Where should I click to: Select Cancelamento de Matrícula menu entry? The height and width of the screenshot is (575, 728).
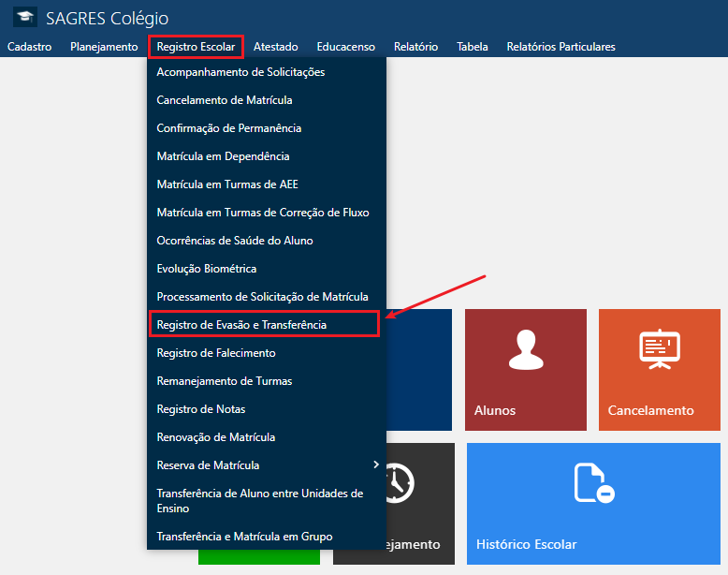point(225,100)
